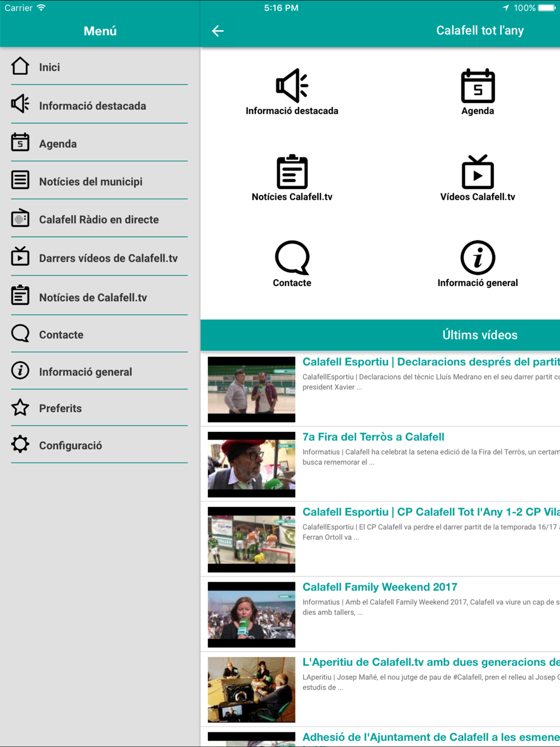560x747 pixels.
Task: Tap thumbnail of Calafell Family Weekend 2017 video
Action: click(251, 614)
